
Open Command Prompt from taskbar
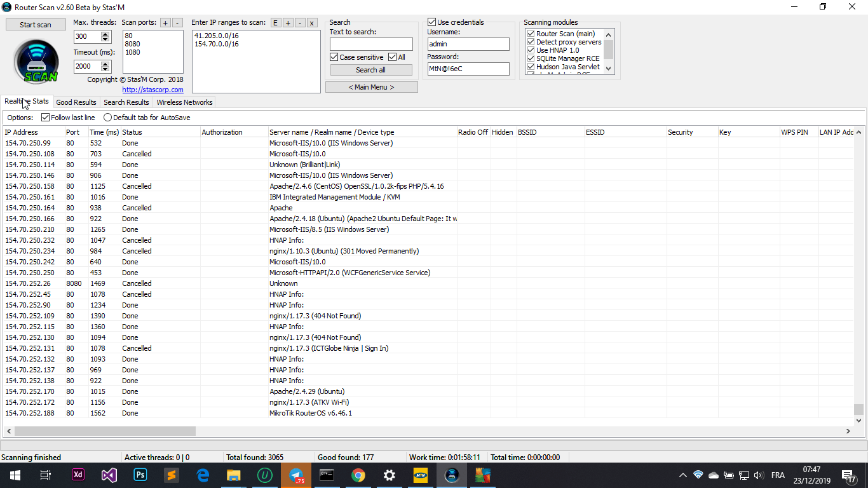(x=327, y=475)
